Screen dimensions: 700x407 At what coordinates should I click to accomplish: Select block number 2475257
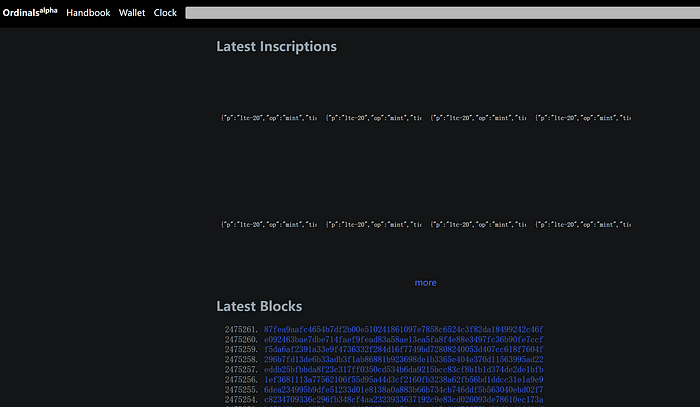241,370
